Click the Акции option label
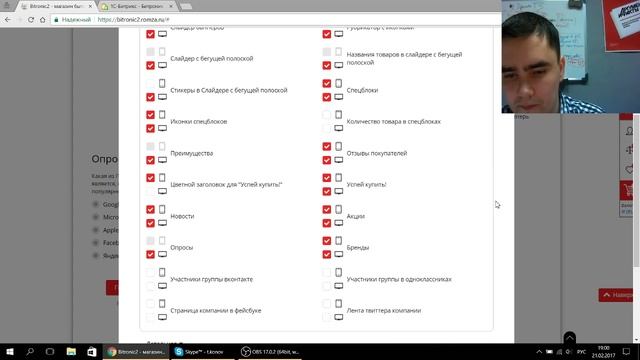The height and width of the screenshot is (360, 640). tap(356, 216)
